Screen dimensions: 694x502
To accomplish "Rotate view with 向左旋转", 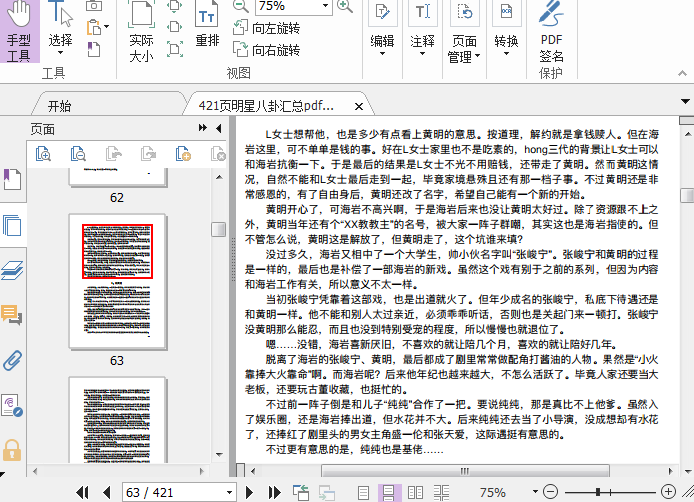I will [x=266, y=28].
